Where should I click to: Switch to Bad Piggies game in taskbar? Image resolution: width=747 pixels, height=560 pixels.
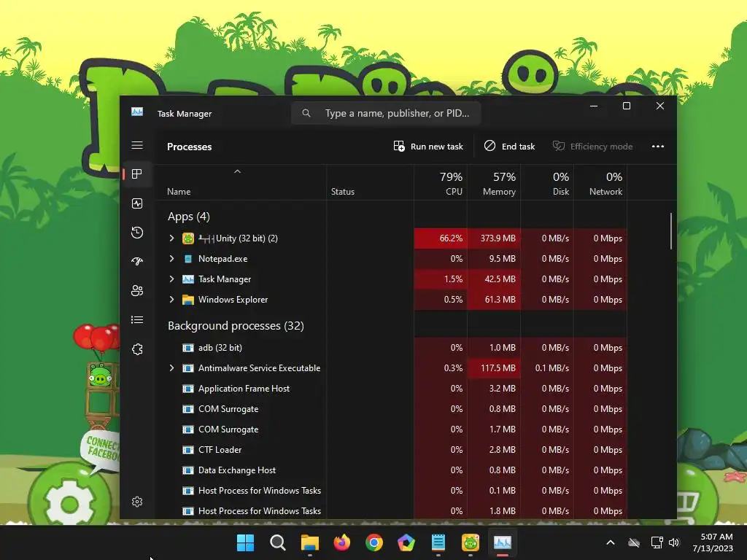(x=471, y=542)
